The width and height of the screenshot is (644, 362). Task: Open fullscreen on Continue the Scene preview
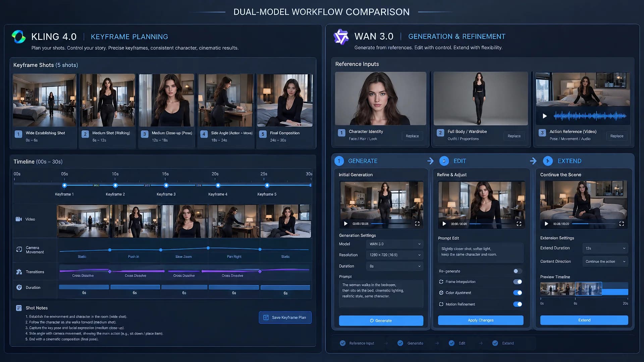622,224
